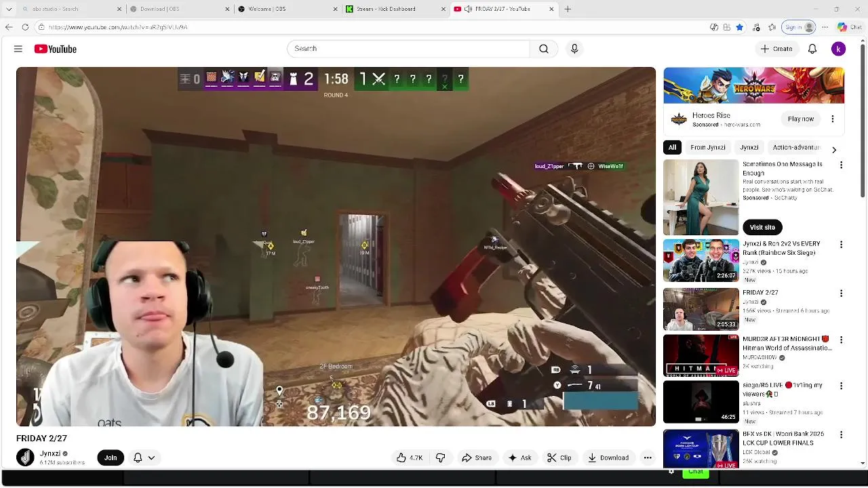Open a new browser tab
Screen dimensions: 868x488
click(x=568, y=9)
